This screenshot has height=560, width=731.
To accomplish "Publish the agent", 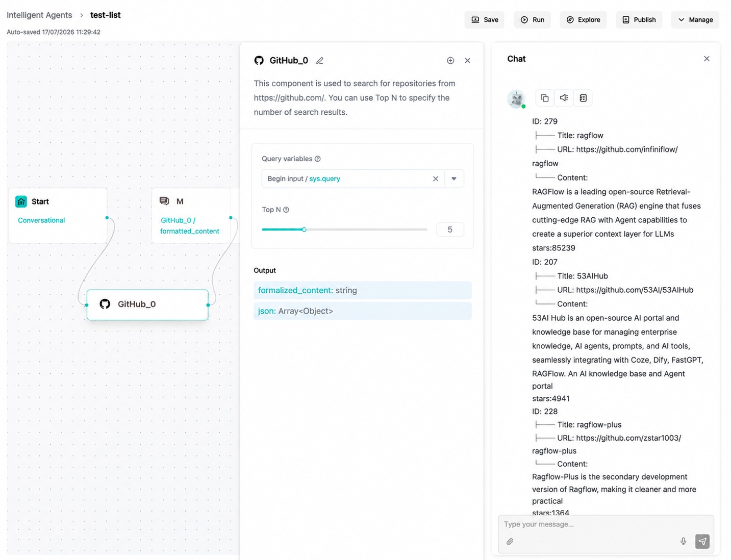I will click(639, 20).
